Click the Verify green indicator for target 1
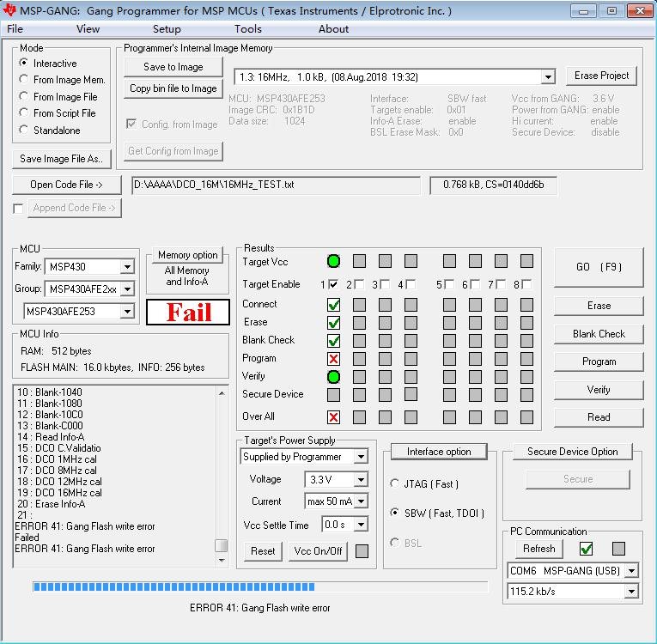The height and width of the screenshot is (644, 657). pos(333,377)
